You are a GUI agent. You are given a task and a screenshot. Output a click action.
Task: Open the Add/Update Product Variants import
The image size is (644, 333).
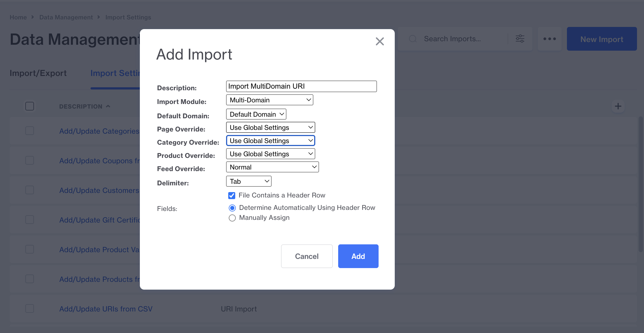[x=99, y=250]
